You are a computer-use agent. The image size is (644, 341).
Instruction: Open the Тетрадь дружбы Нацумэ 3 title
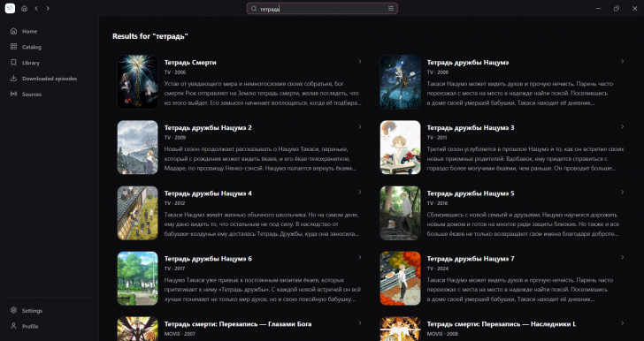click(471, 127)
